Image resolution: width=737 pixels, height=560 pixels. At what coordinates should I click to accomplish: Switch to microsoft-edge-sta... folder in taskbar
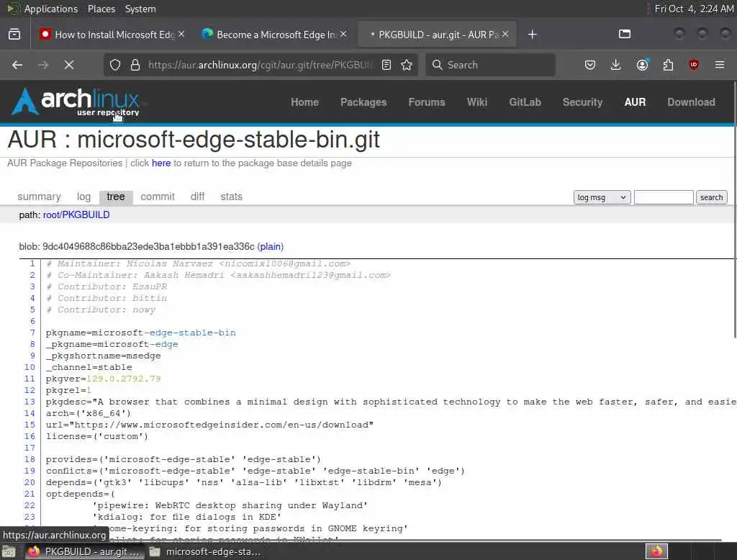click(x=205, y=551)
